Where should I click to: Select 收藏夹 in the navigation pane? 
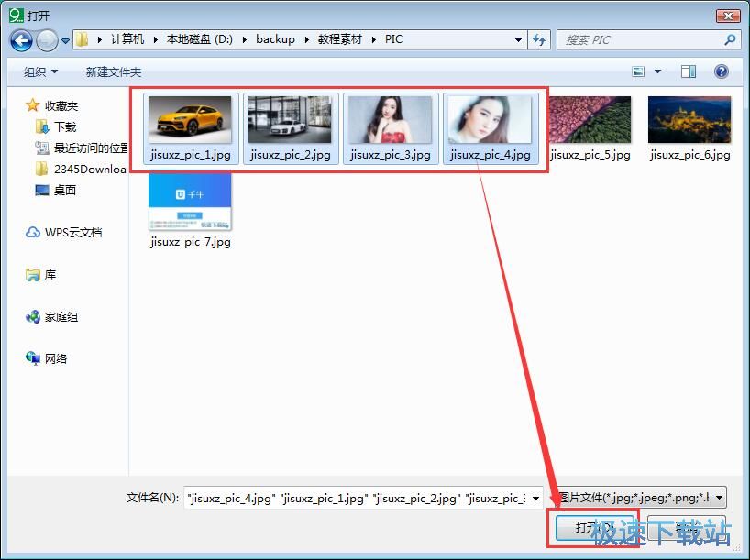(x=61, y=105)
